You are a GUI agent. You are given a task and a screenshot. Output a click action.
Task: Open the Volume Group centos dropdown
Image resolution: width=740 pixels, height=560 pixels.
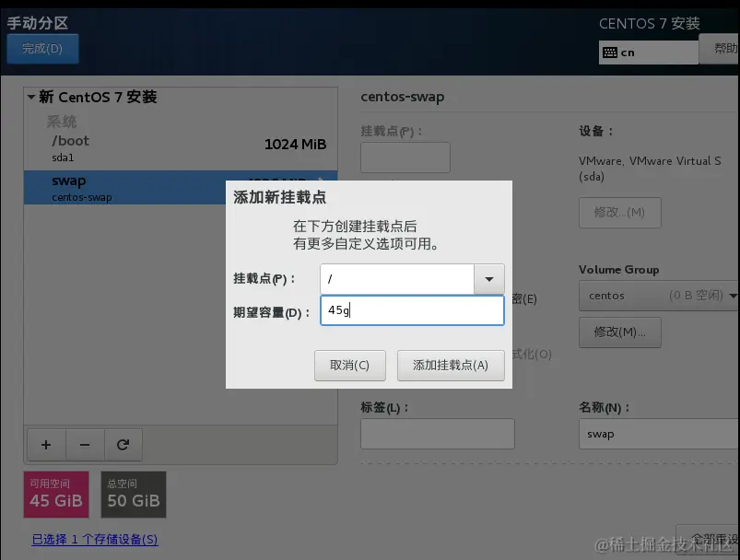coord(659,296)
